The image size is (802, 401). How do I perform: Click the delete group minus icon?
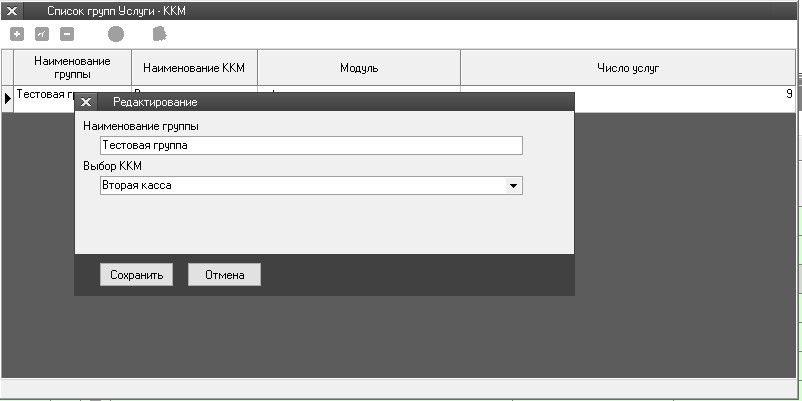(x=67, y=34)
